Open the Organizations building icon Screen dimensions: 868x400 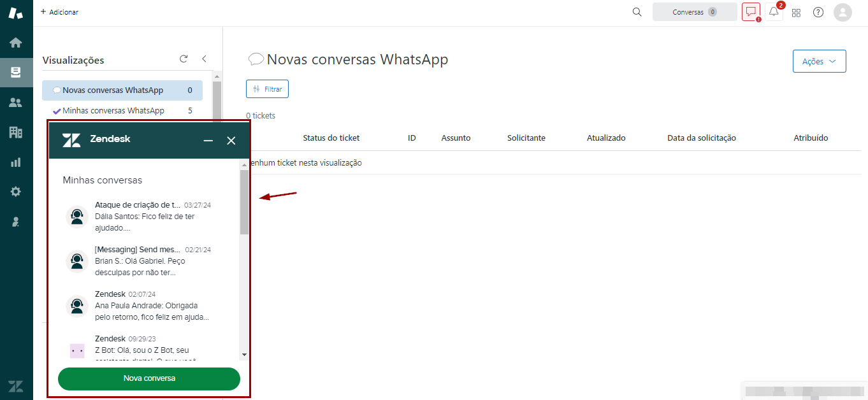16,132
